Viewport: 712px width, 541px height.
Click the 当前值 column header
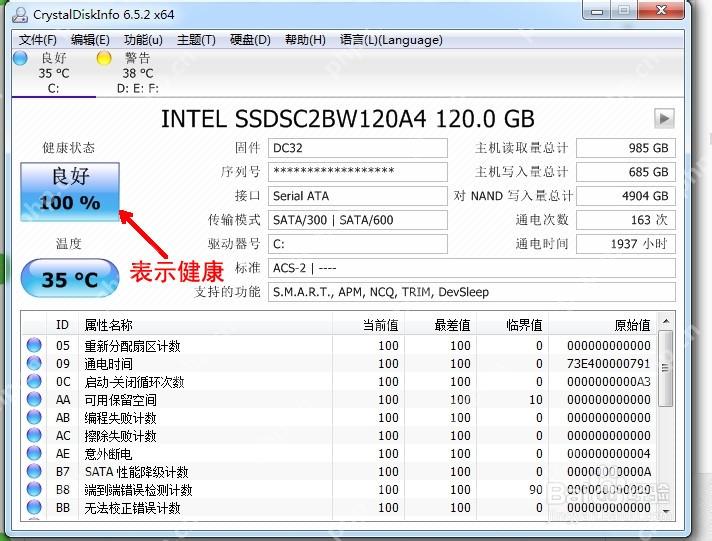pos(368,325)
